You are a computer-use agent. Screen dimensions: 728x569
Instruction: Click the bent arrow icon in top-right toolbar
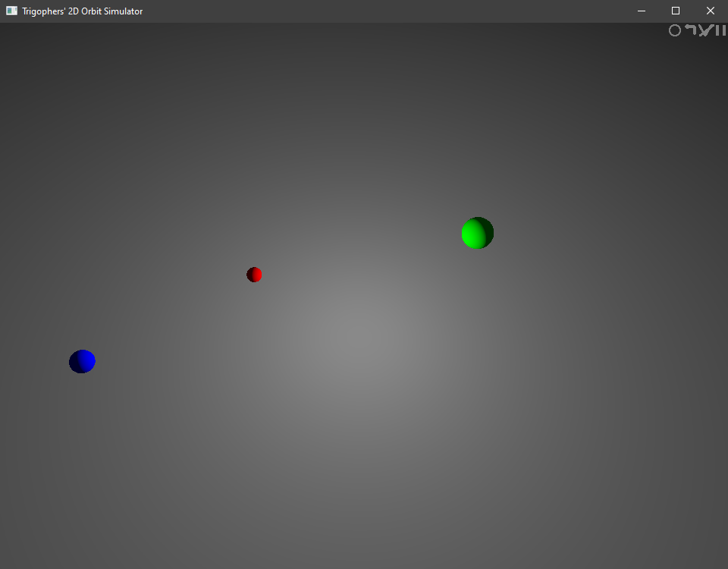(x=691, y=30)
